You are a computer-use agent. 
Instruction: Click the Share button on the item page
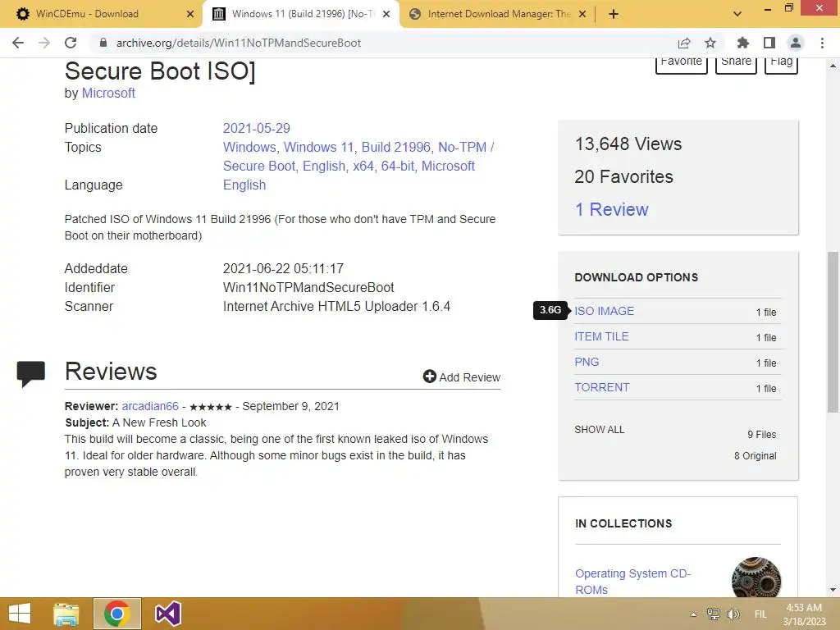pos(736,64)
